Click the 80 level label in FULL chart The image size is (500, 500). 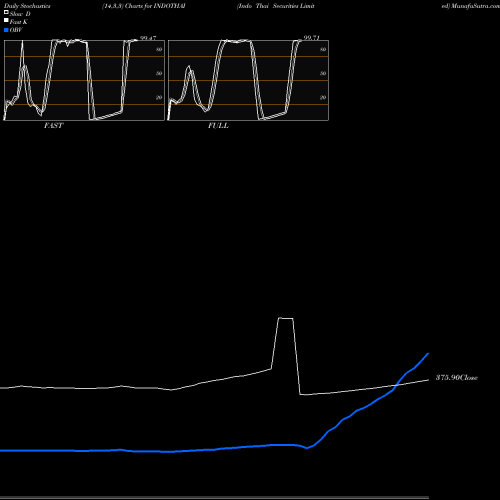(x=323, y=49)
